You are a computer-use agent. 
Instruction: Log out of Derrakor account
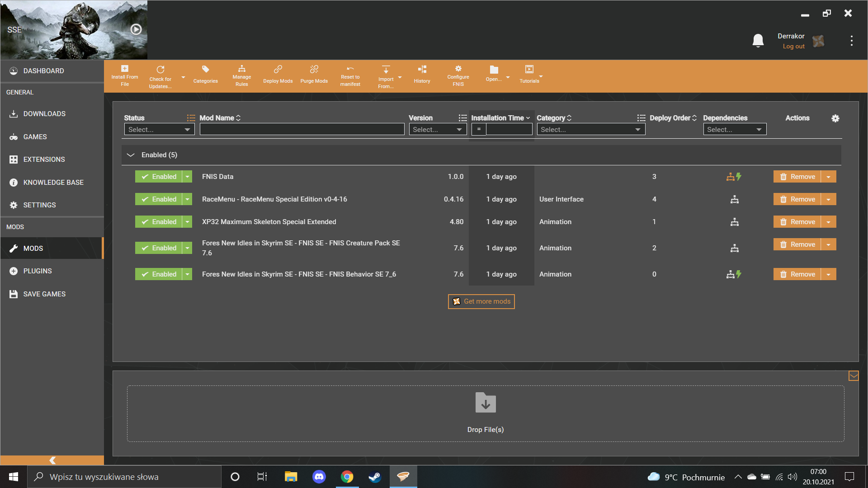[x=793, y=47]
